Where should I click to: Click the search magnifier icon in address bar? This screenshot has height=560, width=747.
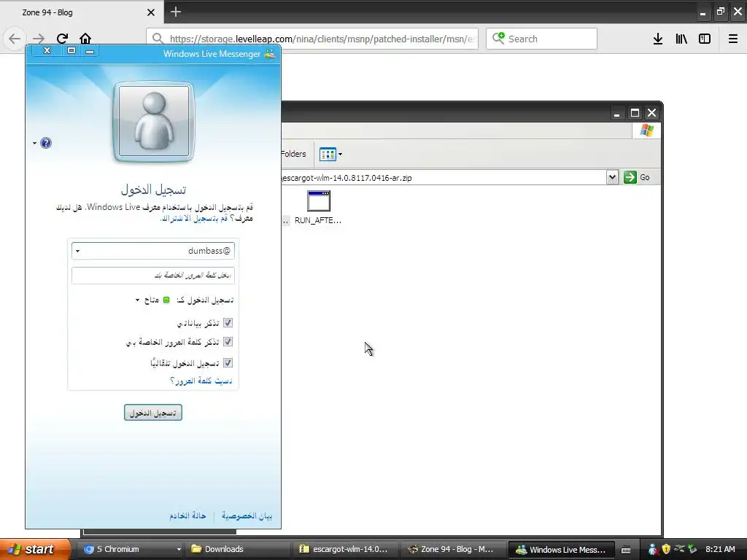(158, 39)
